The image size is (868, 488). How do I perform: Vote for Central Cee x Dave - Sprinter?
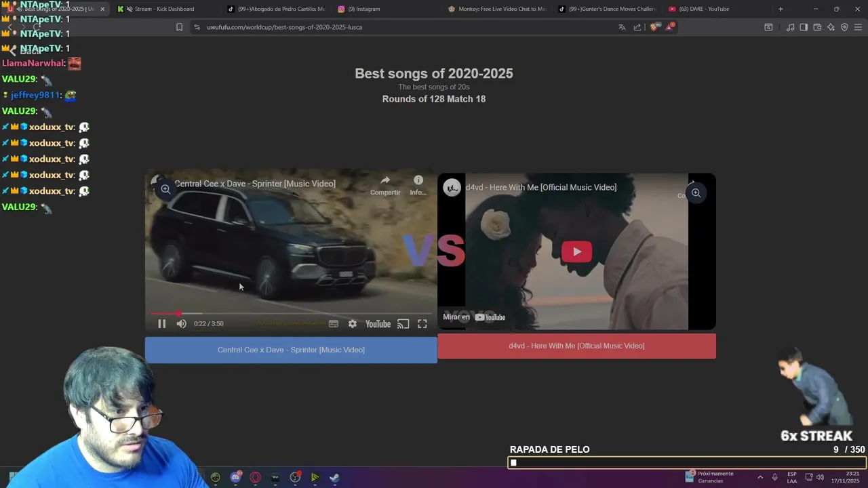(291, 350)
